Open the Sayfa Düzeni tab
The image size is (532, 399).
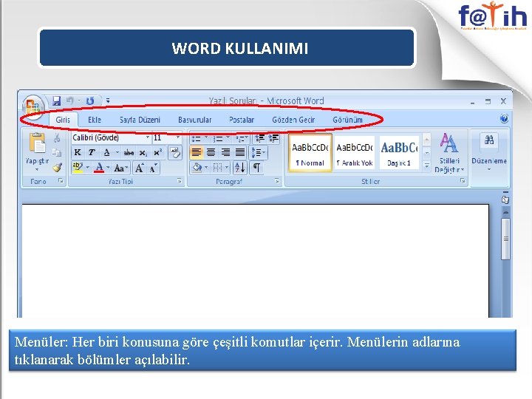[x=140, y=120]
